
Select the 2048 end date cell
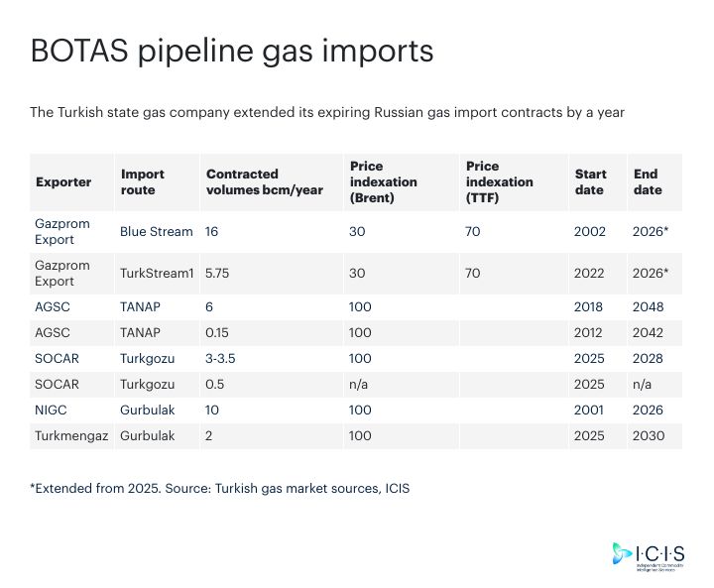click(648, 307)
